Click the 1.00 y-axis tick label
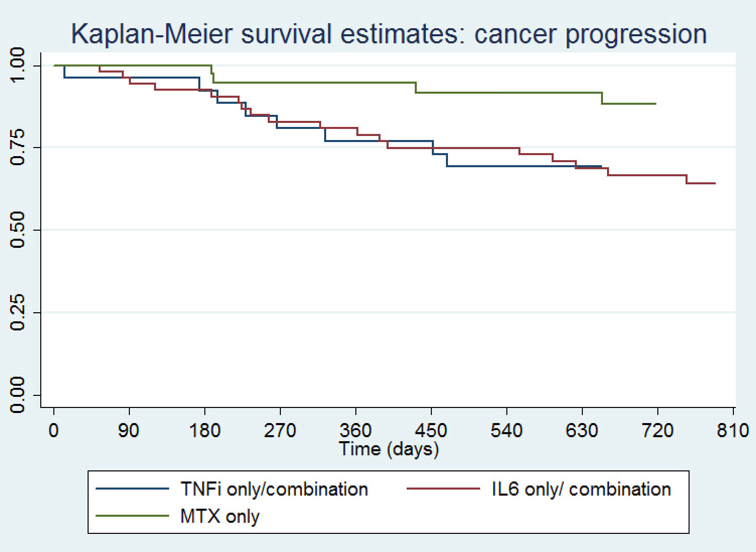This screenshot has width=756, height=552. point(18,65)
